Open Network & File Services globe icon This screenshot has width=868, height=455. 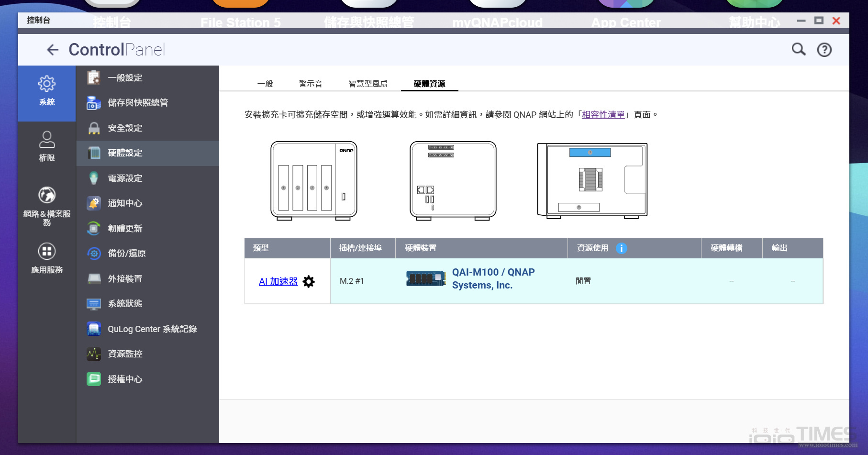(47, 195)
